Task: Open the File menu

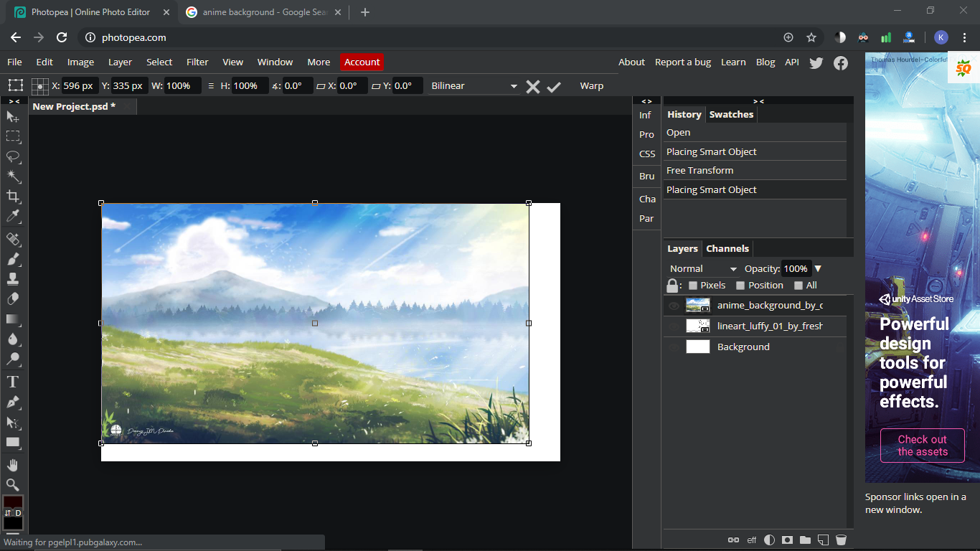Action: 14,62
